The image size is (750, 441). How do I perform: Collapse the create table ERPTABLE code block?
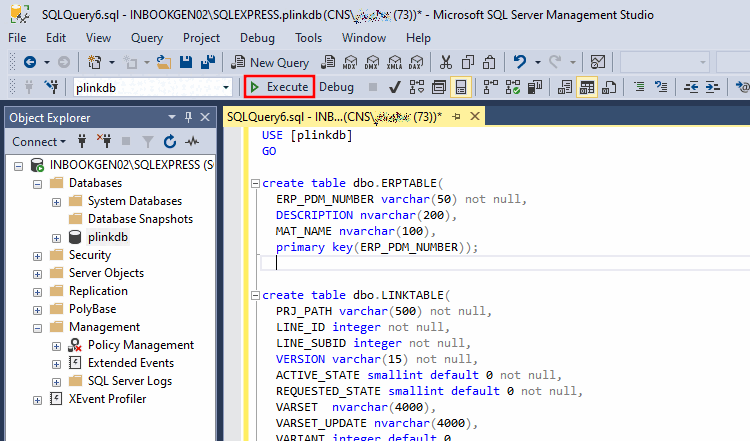click(x=255, y=183)
